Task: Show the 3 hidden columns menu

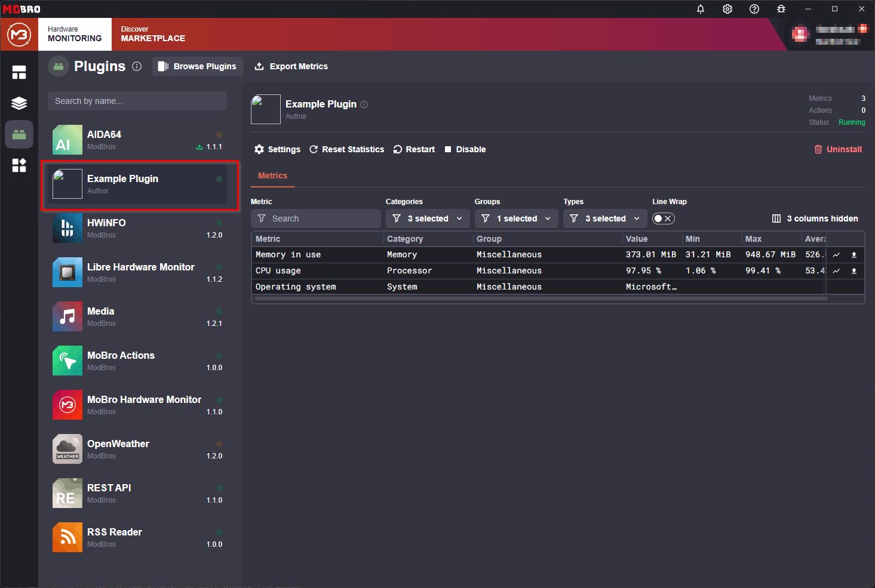Action: 815,218
